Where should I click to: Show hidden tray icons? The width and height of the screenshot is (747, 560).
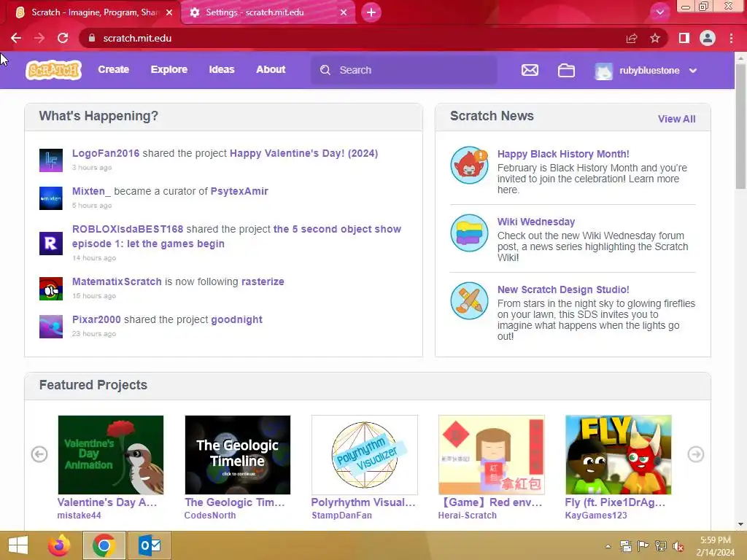pos(608,546)
